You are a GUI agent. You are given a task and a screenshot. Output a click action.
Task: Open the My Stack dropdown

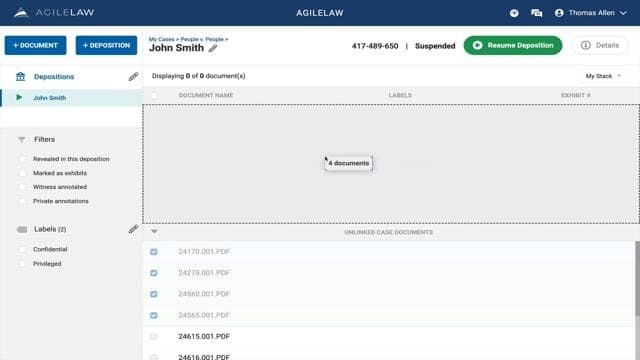(603, 76)
